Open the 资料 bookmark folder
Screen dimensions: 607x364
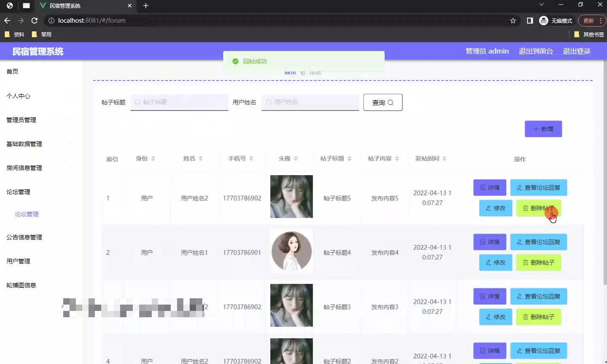coord(14,35)
